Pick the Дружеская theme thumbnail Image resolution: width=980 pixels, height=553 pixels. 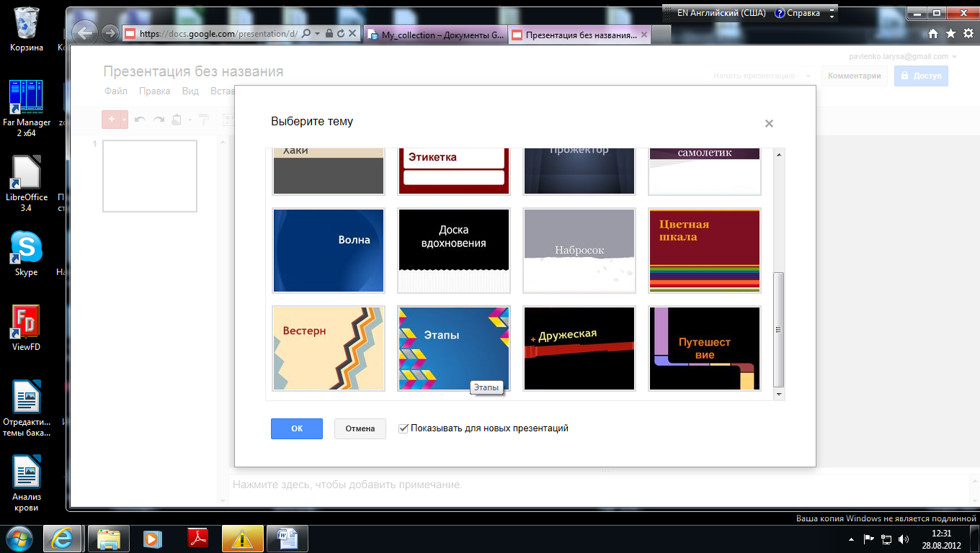click(579, 349)
